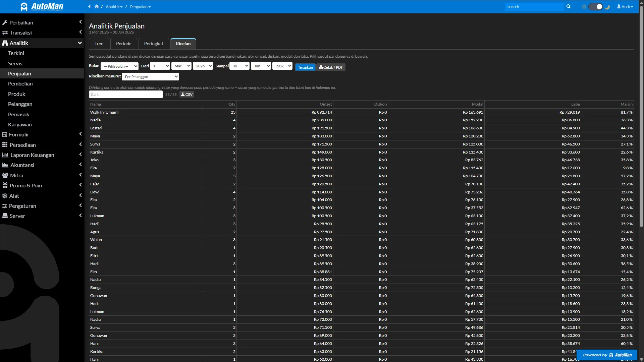Click the Persediaan grid icon
Screen dimensions: 644x362
[x=5, y=145]
